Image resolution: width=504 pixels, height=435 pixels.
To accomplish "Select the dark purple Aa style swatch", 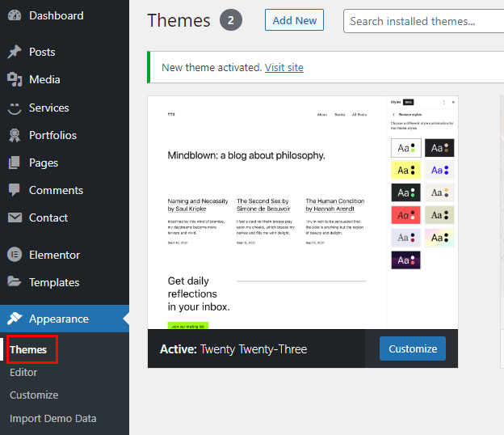I will [406, 260].
